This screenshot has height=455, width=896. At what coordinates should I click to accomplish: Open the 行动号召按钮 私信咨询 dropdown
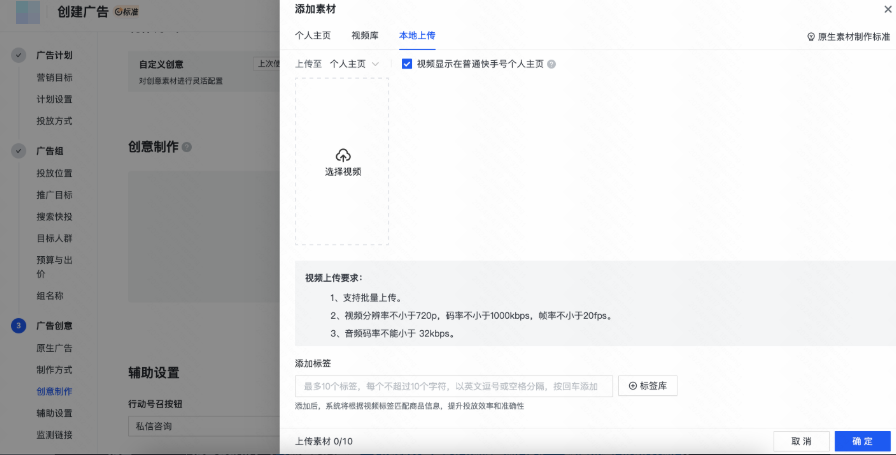[x=203, y=426]
